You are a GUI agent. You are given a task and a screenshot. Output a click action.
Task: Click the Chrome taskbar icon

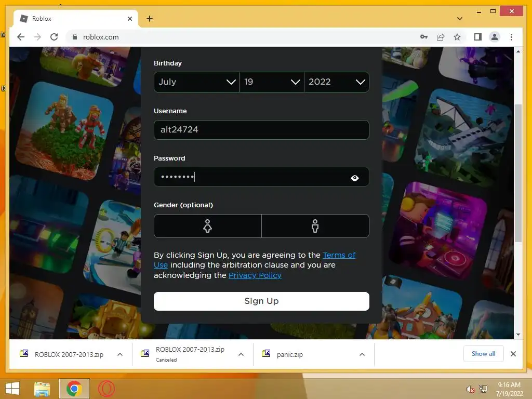click(x=74, y=389)
